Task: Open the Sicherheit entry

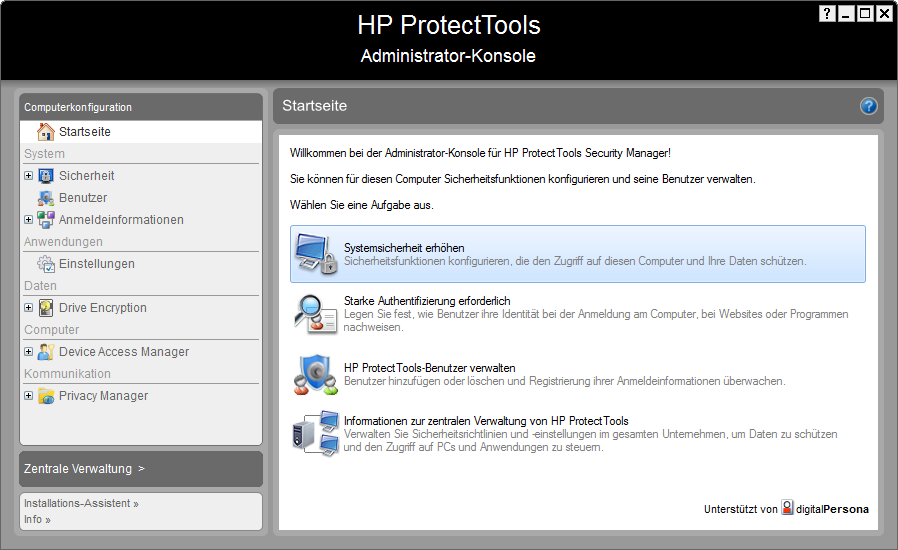Action: coord(86,176)
